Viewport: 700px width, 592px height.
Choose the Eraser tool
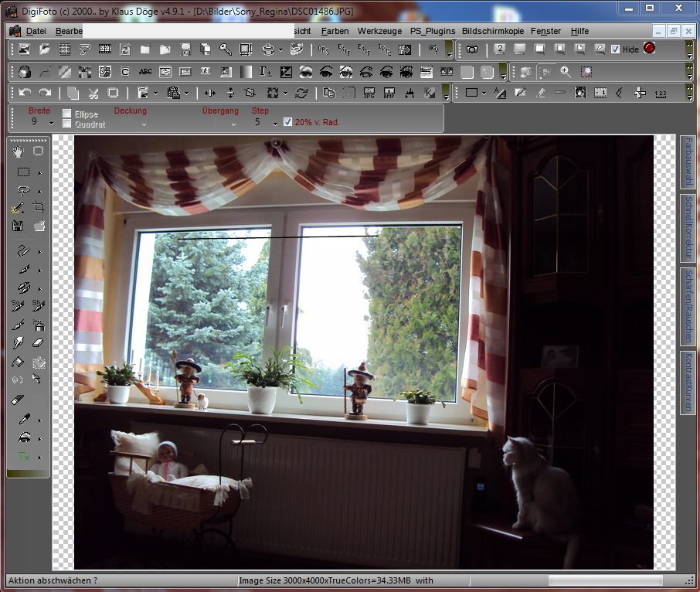pyautogui.click(x=39, y=342)
